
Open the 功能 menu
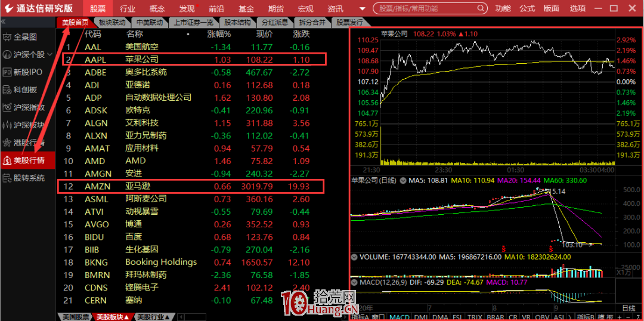coord(503,8)
